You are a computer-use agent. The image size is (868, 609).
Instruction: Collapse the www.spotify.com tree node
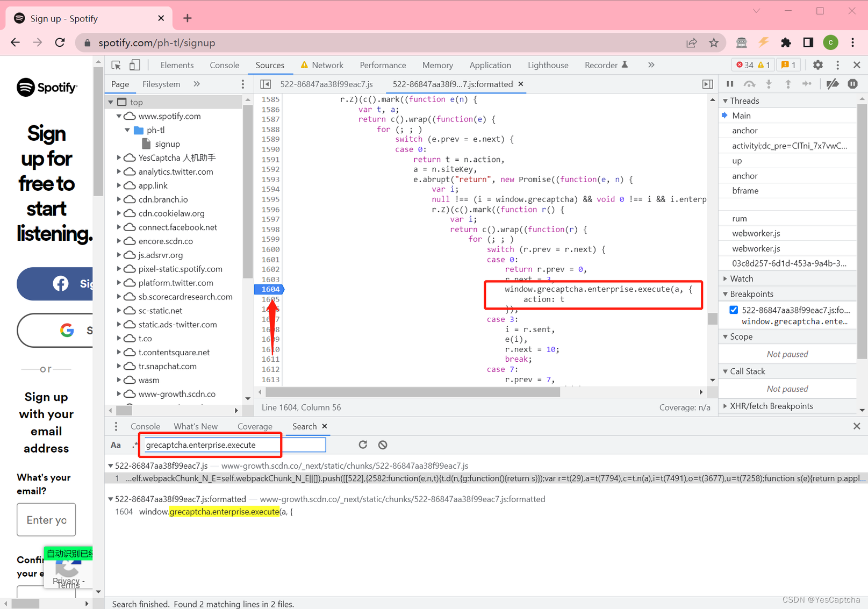pyautogui.click(x=119, y=116)
